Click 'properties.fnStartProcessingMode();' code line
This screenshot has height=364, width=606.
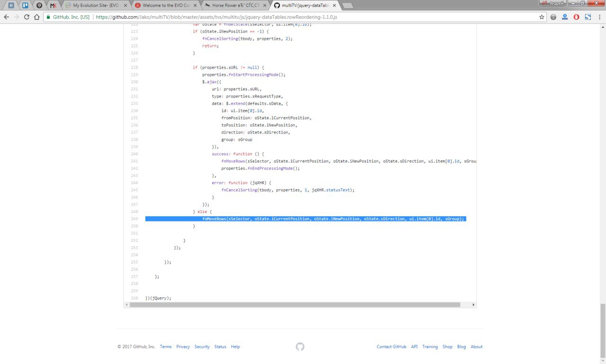click(x=244, y=75)
